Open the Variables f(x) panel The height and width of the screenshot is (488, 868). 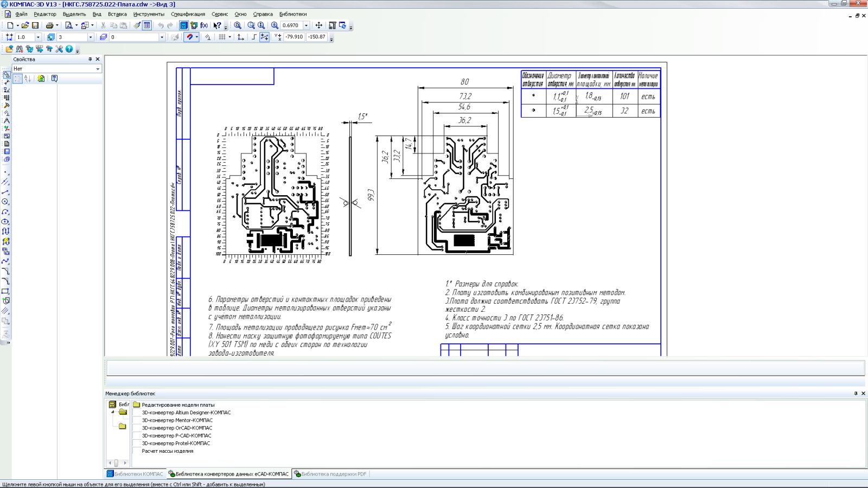(204, 25)
